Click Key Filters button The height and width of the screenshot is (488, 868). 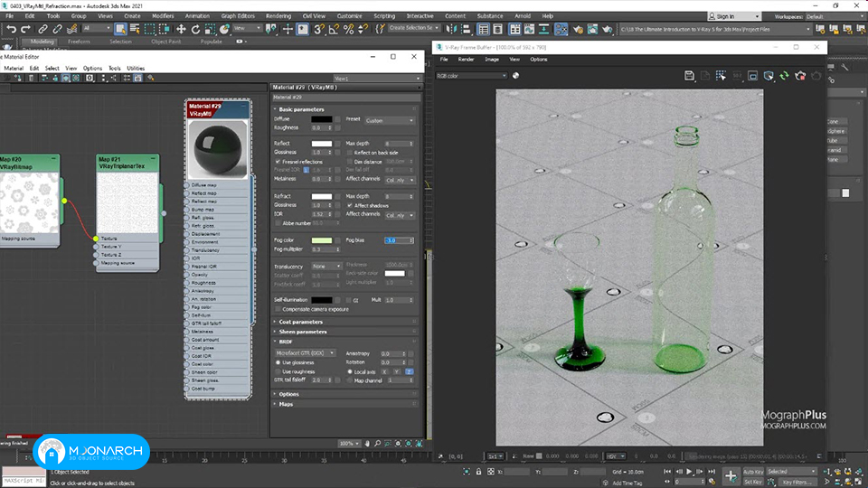coord(797,482)
